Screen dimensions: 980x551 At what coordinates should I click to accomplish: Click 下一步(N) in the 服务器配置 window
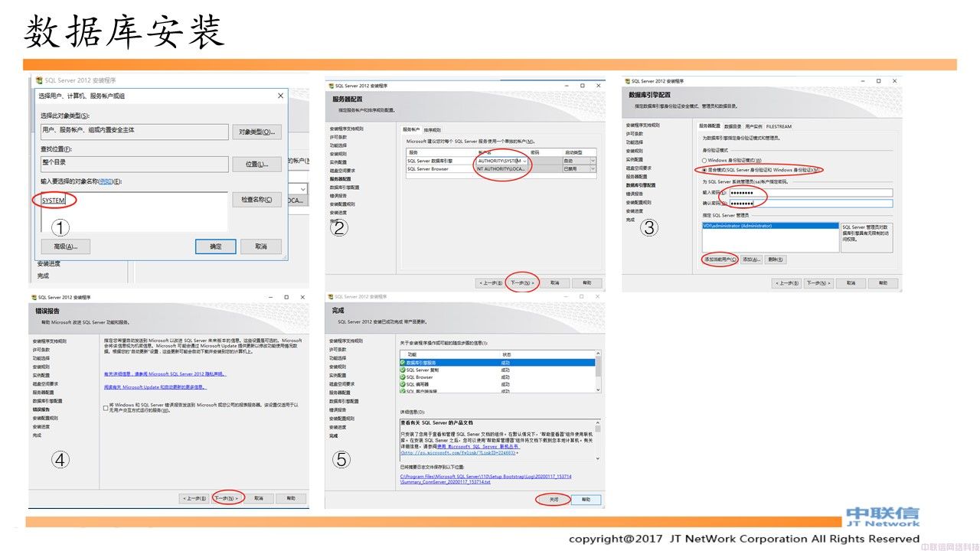point(523,282)
